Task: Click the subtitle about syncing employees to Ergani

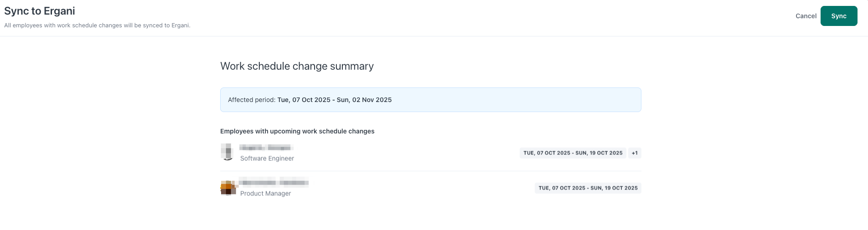Action: click(x=97, y=26)
